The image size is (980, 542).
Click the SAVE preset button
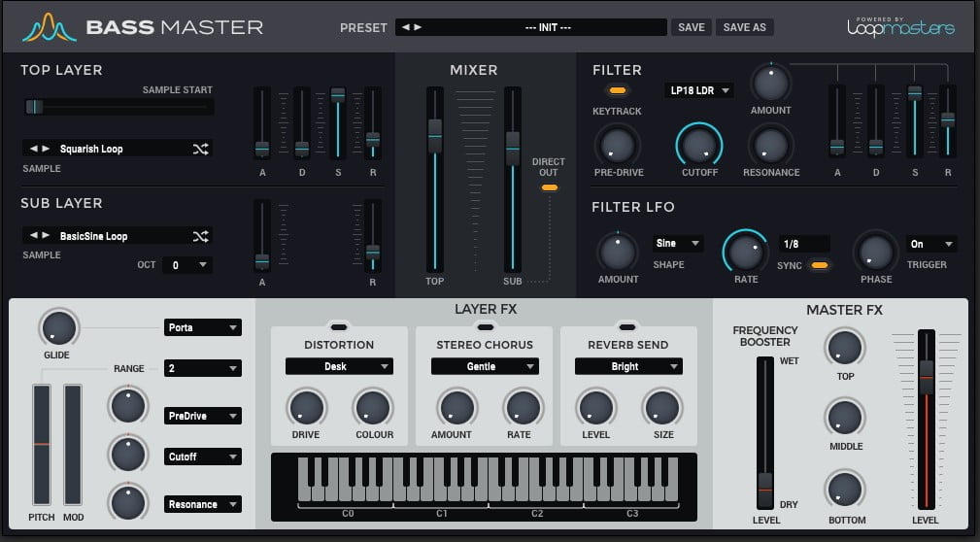691,27
